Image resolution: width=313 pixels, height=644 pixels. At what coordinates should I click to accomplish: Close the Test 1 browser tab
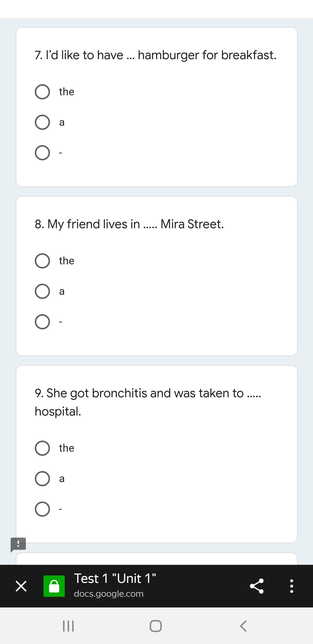point(21,586)
